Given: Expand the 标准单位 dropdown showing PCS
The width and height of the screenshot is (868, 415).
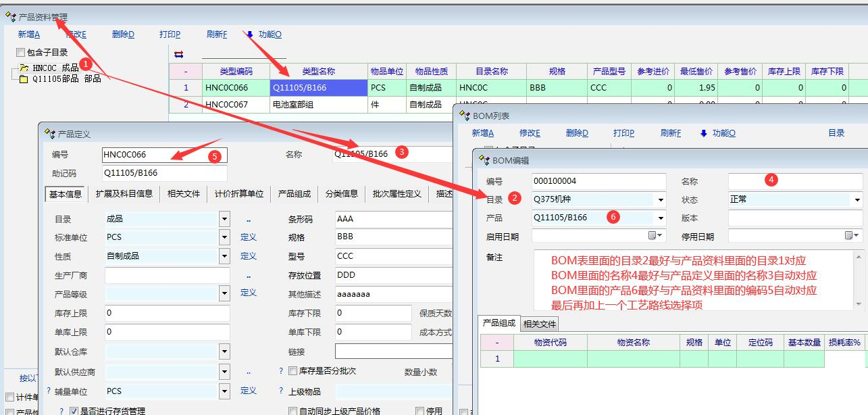Looking at the screenshot, I should pyautogui.click(x=224, y=237).
